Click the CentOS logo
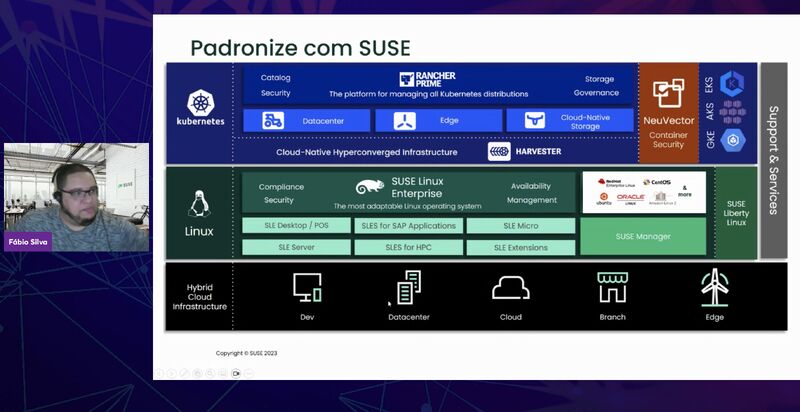This screenshot has height=412, width=800. 657,182
